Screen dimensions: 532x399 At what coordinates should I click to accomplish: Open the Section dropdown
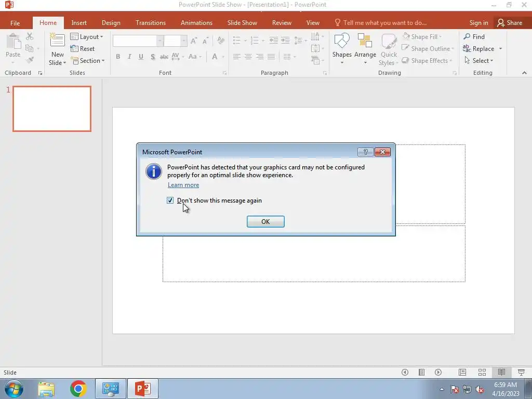(x=87, y=60)
